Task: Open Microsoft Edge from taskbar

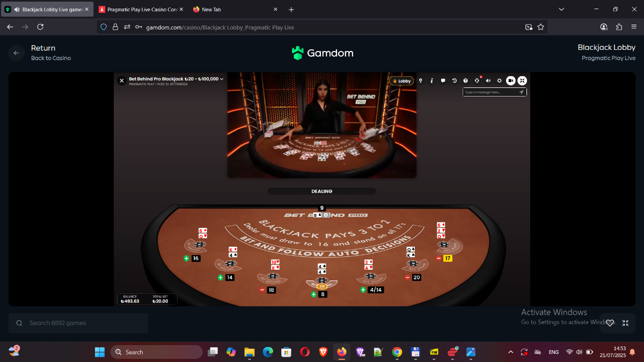Action: point(268,352)
